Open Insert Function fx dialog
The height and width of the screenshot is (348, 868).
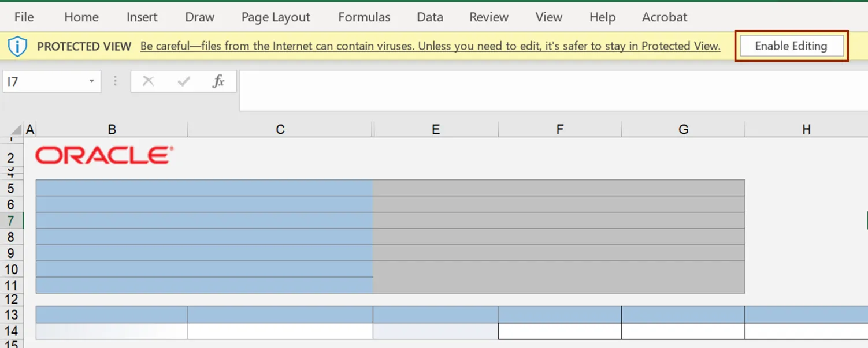pos(218,81)
